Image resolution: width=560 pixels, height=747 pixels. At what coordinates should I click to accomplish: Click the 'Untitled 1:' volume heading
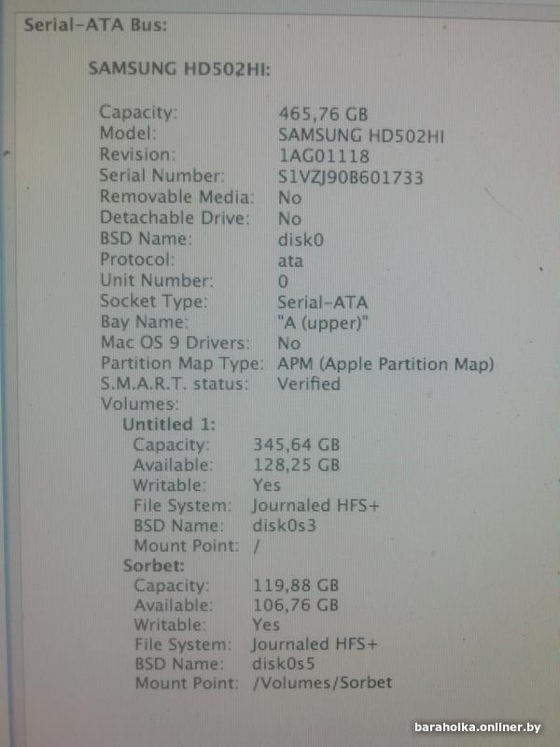point(169,424)
